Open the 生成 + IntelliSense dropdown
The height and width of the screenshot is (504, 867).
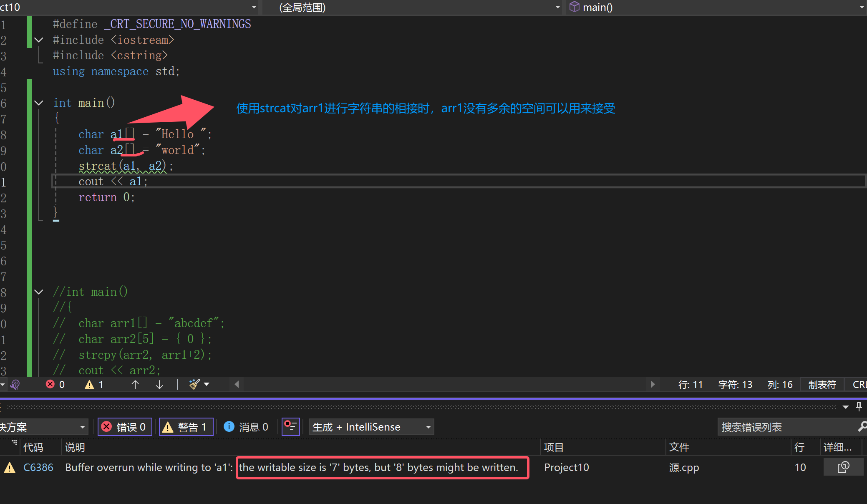pyautogui.click(x=370, y=427)
